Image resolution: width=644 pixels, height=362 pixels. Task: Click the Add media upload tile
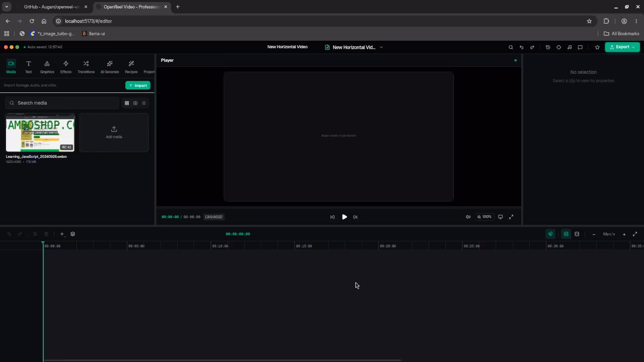click(114, 133)
